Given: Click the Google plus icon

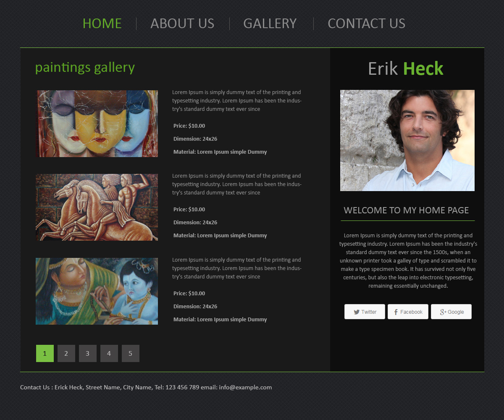Looking at the screenshot, I should pyautogui.click(x=443, y=312).
